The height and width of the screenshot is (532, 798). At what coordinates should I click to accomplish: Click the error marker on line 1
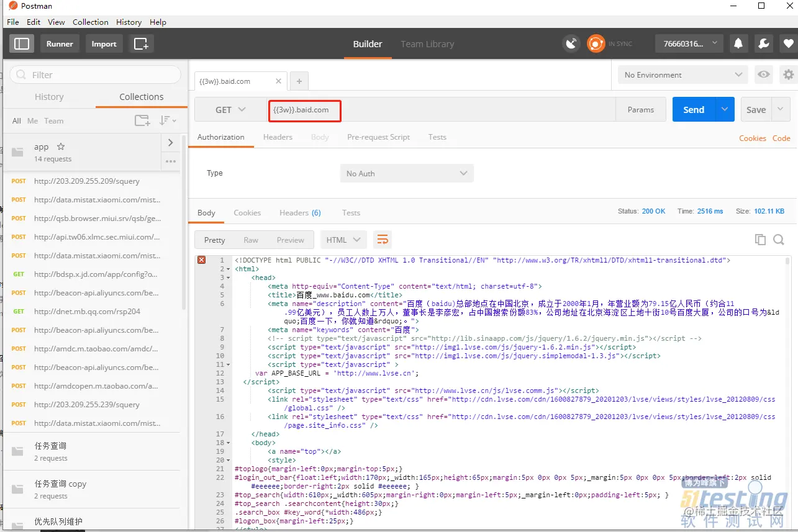(x=201, y=260)
